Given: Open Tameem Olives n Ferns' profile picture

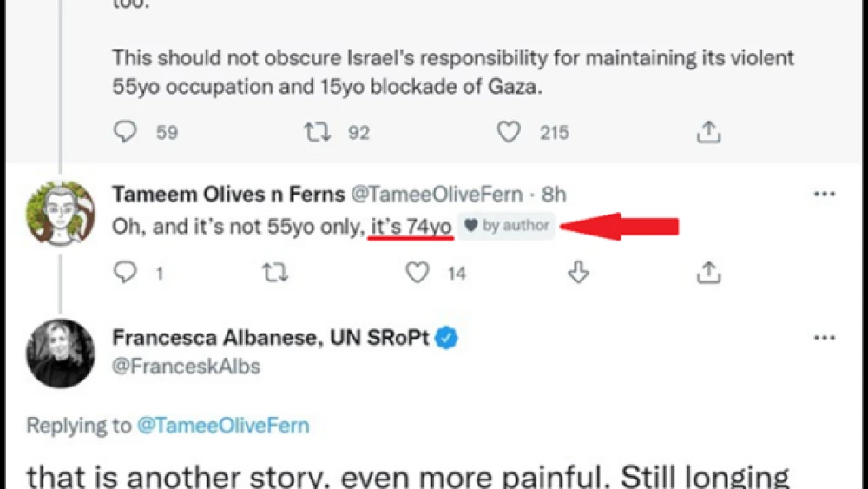Looking at the screenshot, I should tap(60, 215).
